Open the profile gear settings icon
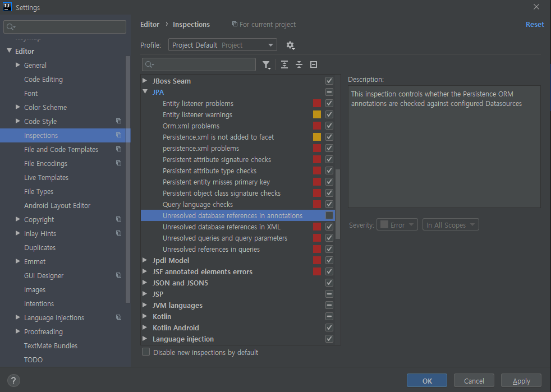Image resolution: width=551 pixels, height=392 pixels. [x=290, y=45]
